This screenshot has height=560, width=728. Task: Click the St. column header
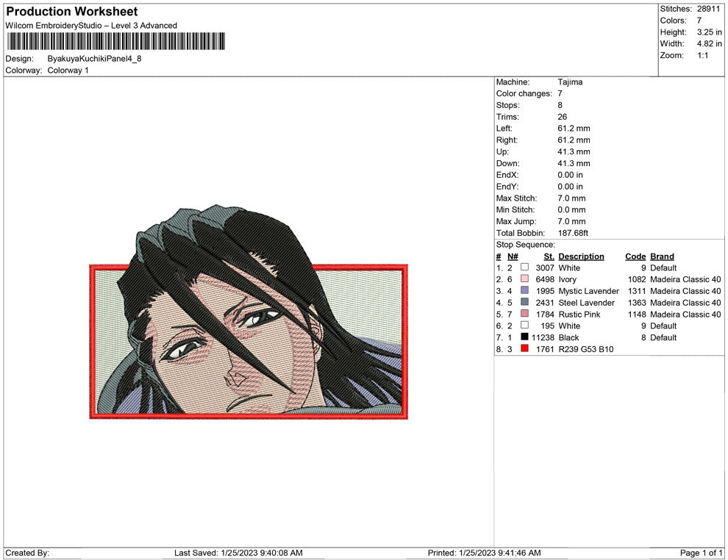(x=549, y=256)
